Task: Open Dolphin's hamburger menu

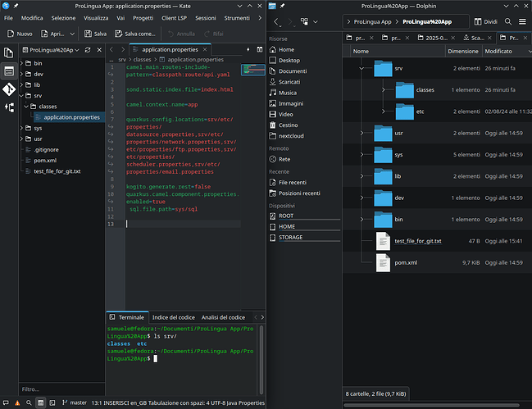Action: (521, 21)
